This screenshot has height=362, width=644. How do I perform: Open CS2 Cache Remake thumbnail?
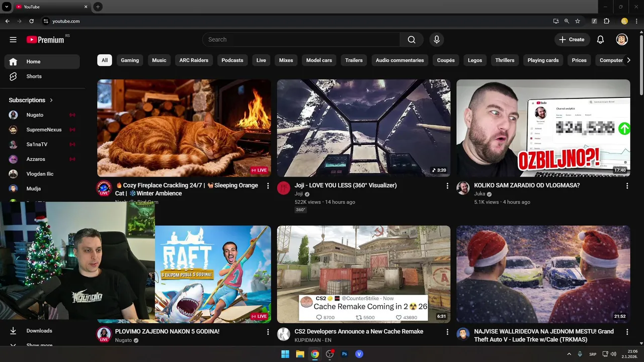click(x=364, y=274)
